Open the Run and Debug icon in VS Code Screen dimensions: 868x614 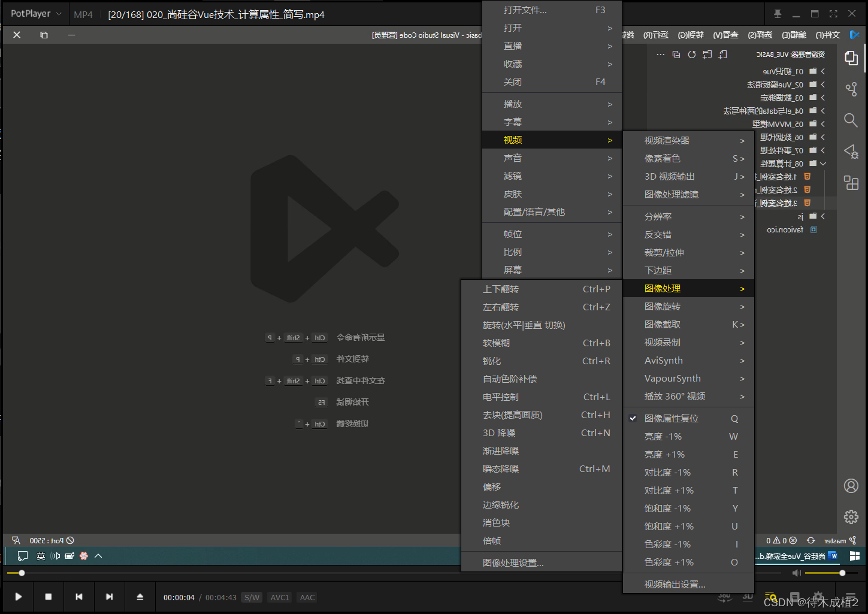pos(851,152)
